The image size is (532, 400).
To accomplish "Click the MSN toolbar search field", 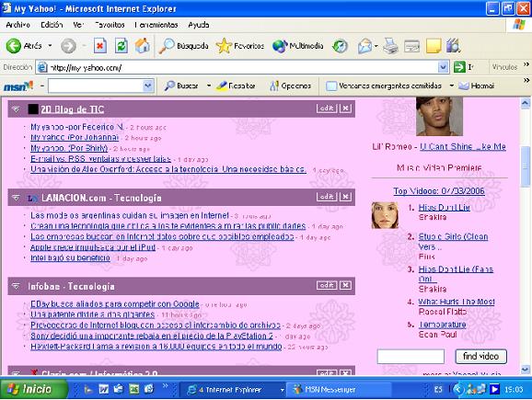I will [x=96, y=86].
